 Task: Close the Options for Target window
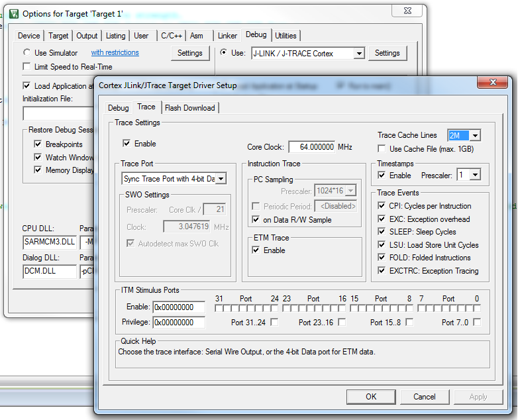(x=407, y=11)
